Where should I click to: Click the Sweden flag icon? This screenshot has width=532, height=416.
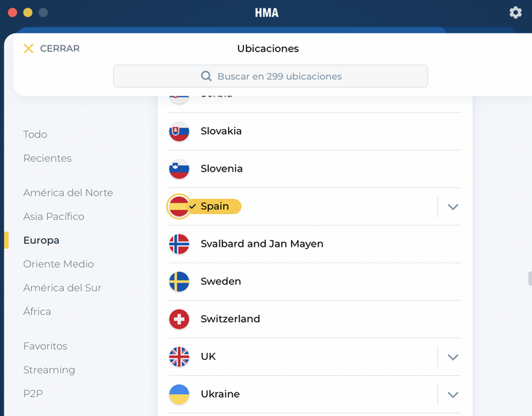pos(179,282)
